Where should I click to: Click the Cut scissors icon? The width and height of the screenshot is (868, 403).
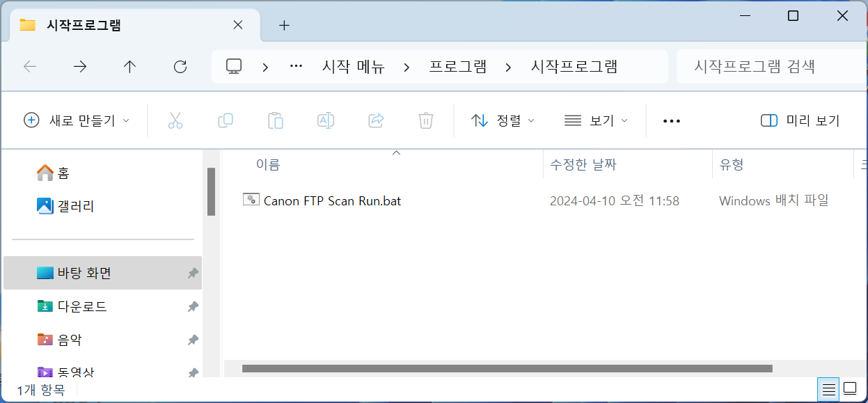pyautogui.click(x=175, y=120)
